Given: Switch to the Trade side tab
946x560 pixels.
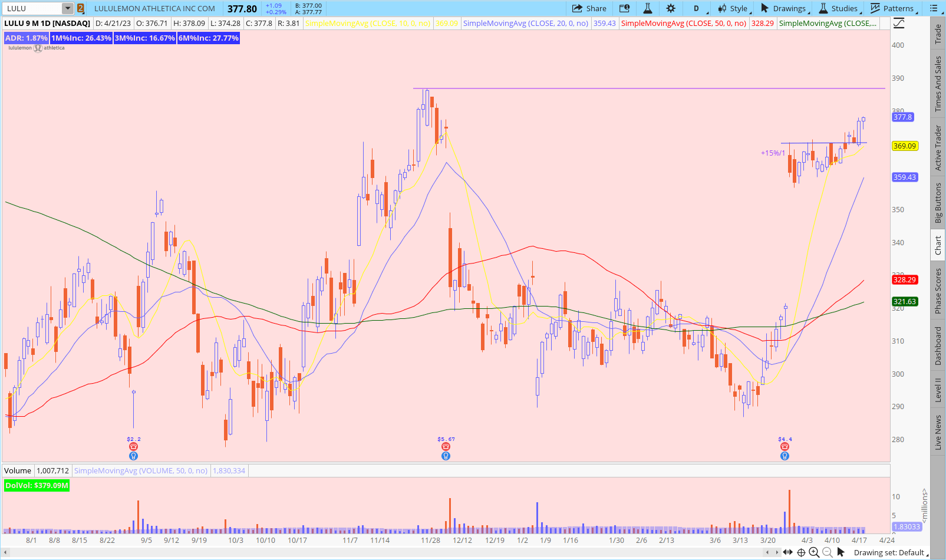Looking at the screenshot, I should coord(938,35).
